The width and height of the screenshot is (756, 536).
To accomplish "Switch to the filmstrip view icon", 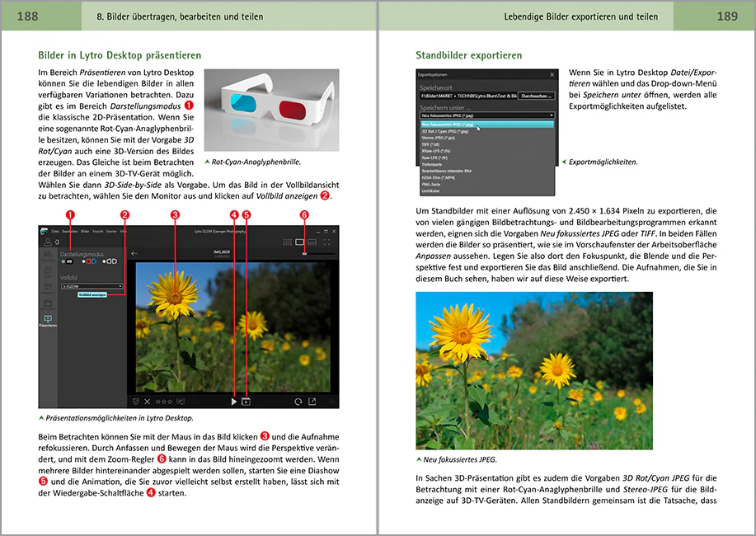I will click(312, 242).
